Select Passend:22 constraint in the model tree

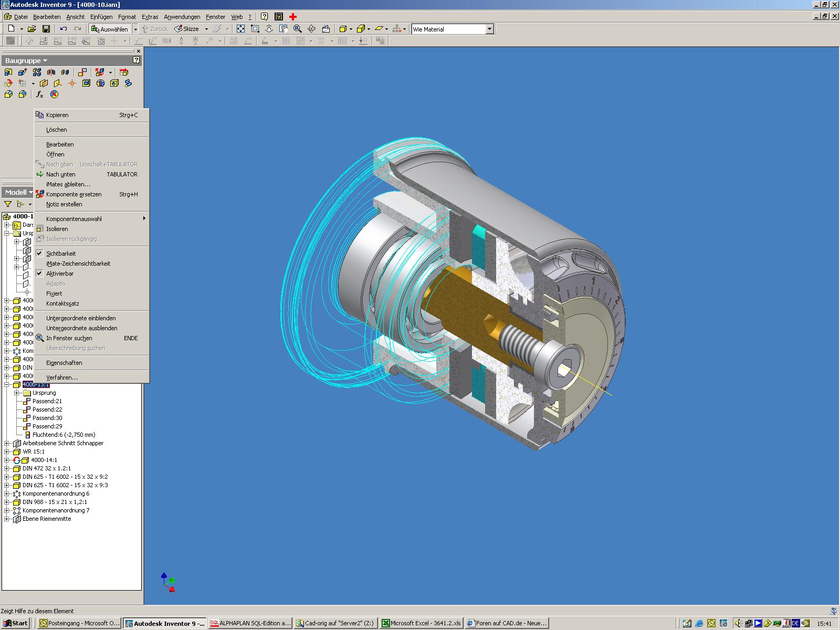click(47, 409)
